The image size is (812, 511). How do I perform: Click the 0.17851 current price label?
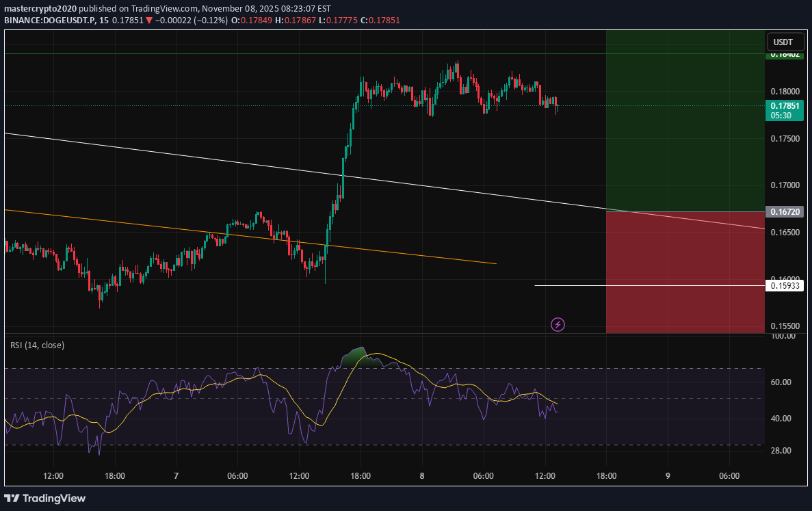[x=784, y=106]
